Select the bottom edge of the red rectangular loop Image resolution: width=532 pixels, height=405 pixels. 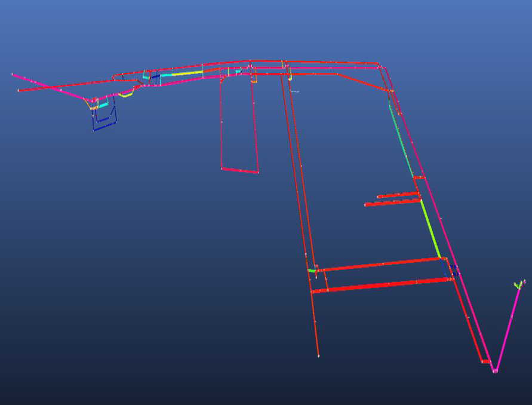(x=239, y=170)
